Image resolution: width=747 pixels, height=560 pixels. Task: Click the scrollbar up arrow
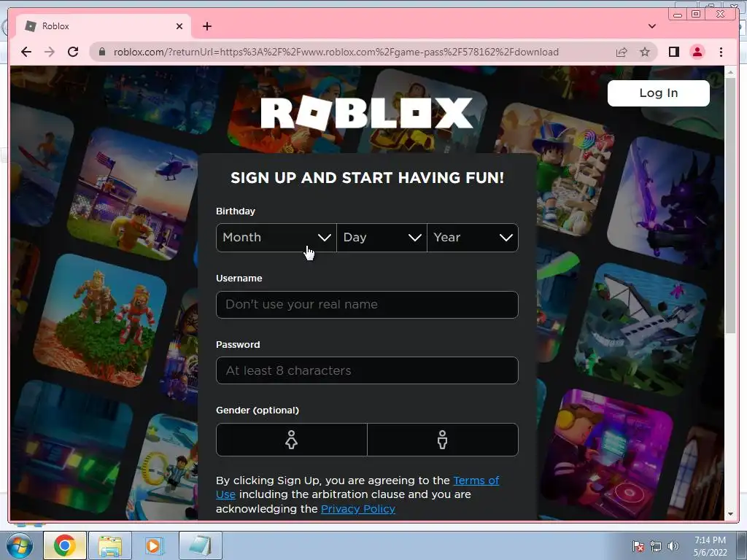click(730, 72)
